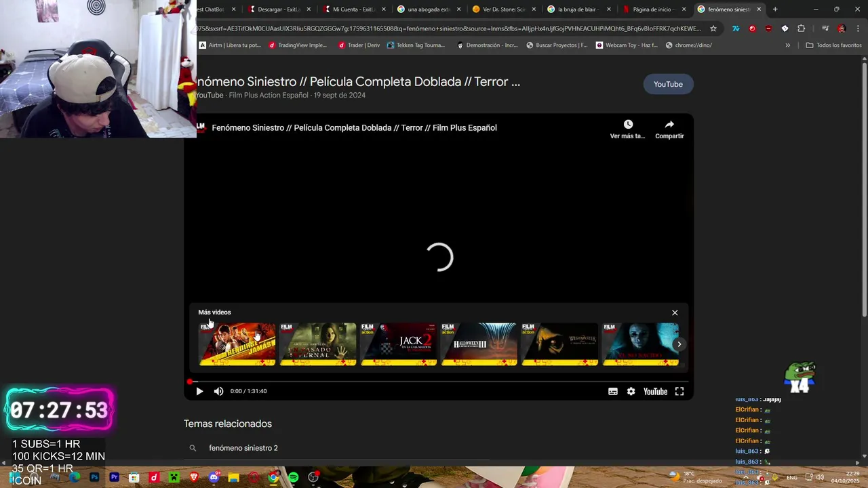This screenshot has height=488, width=868.
Task: Open Discord from taskbar
Action: click(x=214, y=477)
